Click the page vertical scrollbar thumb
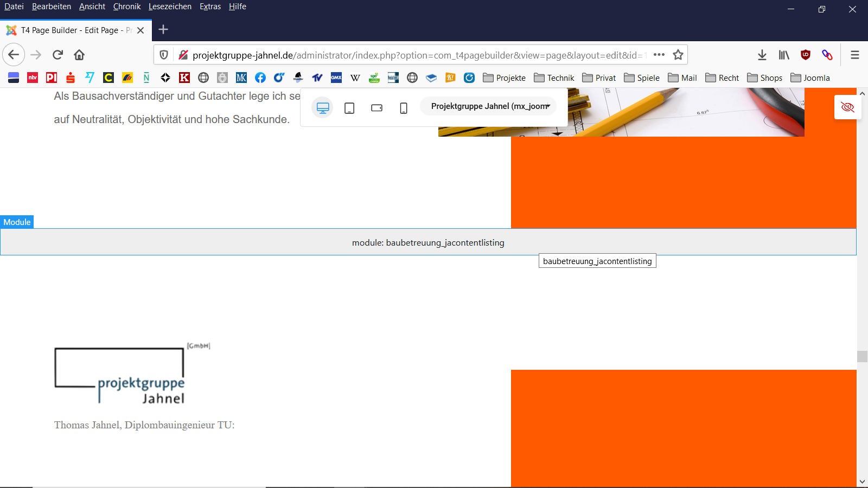Image resolution: width=868 pixels, height=488 pixels. [x=862, y=356]
